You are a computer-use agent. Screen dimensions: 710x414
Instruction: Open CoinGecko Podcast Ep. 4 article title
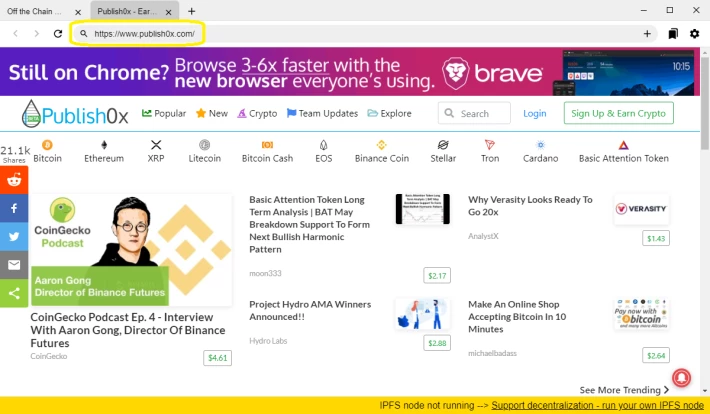pos(128,330)
